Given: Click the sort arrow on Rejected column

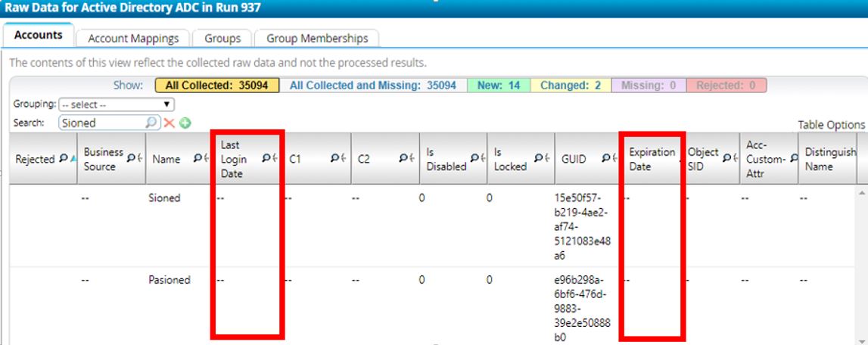Looking at the screenshot, I should (73, 159).
